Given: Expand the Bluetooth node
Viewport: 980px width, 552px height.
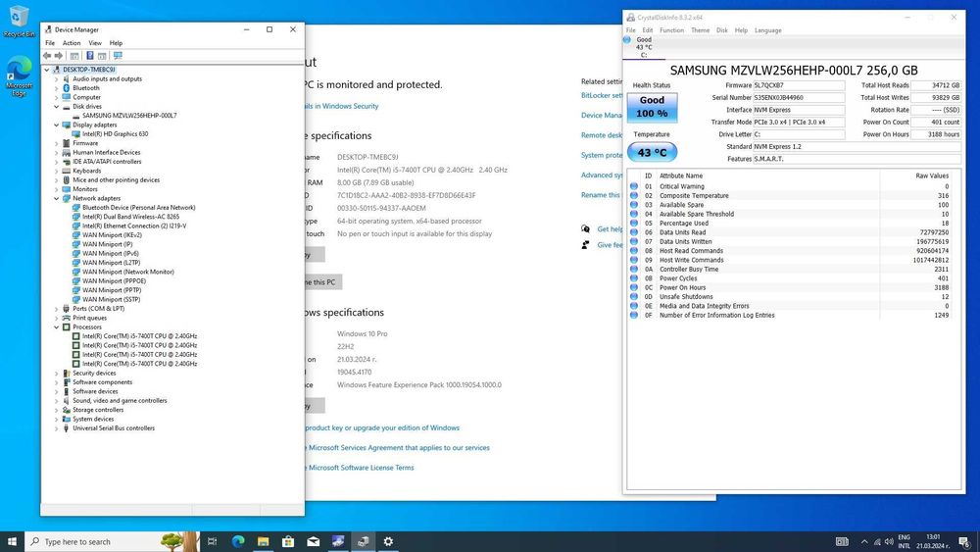Looking at the screenshot, I should 56,88.
